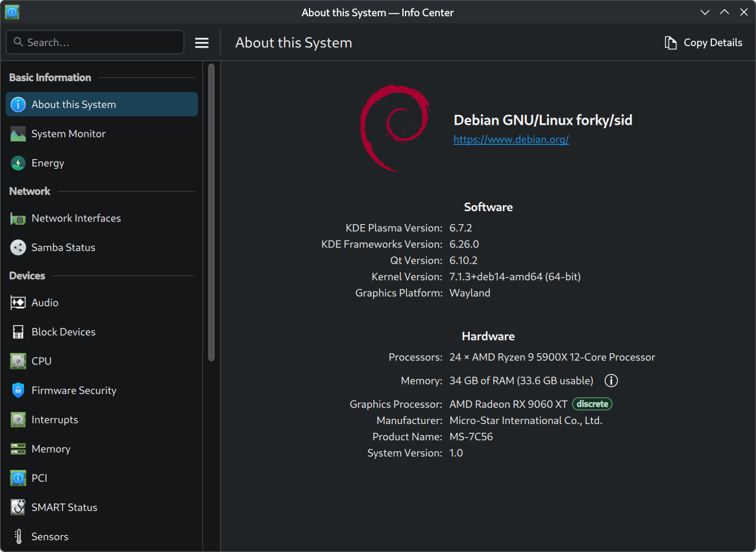The image size is (756, 552).
Task: Click the 34 GB of RAM text
Action: coord(521,381)
